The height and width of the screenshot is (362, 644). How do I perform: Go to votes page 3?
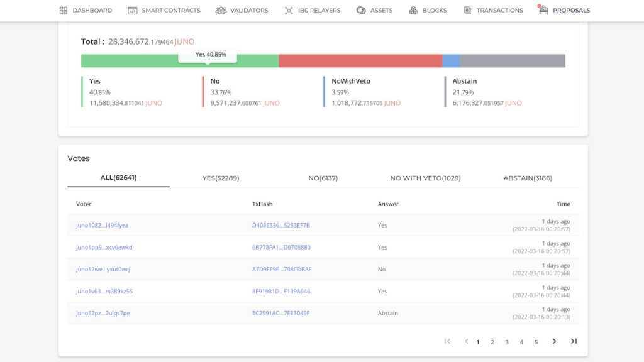[507, 342]
